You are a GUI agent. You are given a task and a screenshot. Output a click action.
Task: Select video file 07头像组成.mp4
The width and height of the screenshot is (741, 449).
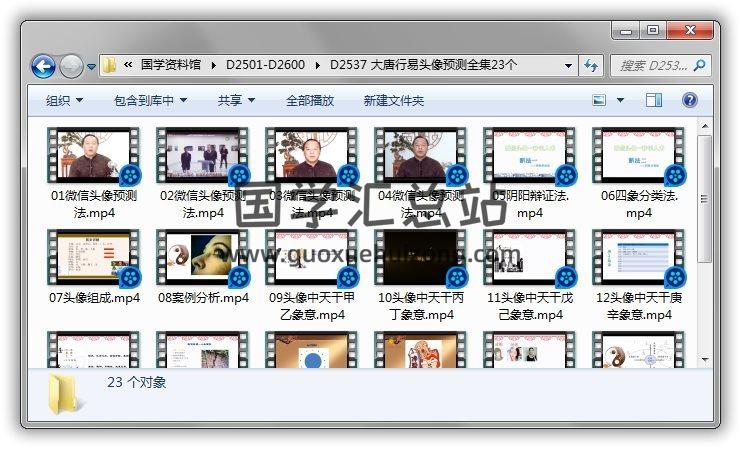point(95,263)
